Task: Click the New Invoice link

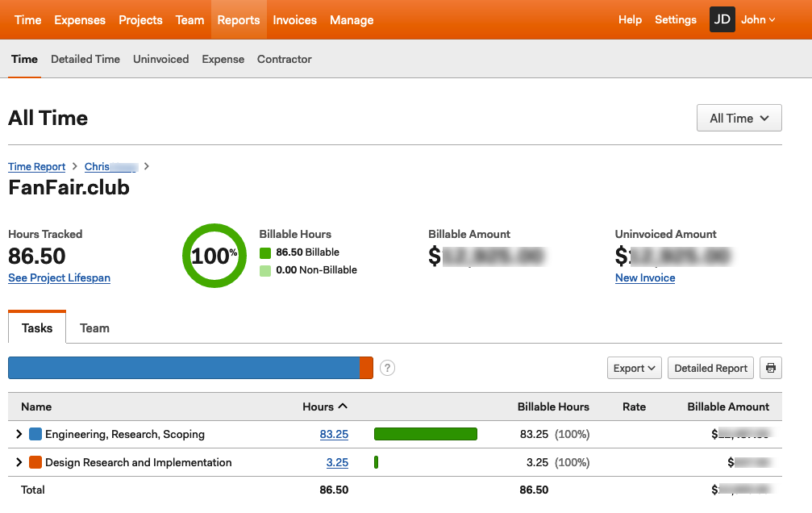Action: tap(644, 277)
